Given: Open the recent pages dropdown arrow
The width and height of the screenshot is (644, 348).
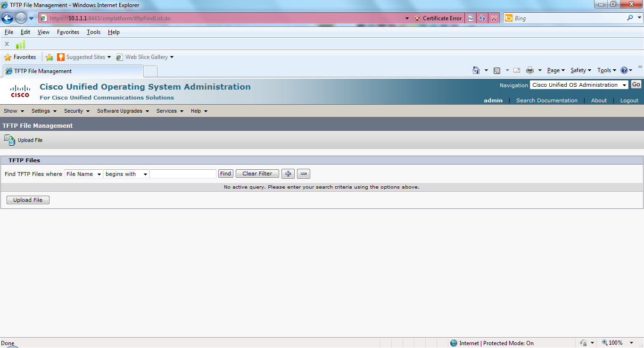Looking at the screenshot, I should point(32,18).
